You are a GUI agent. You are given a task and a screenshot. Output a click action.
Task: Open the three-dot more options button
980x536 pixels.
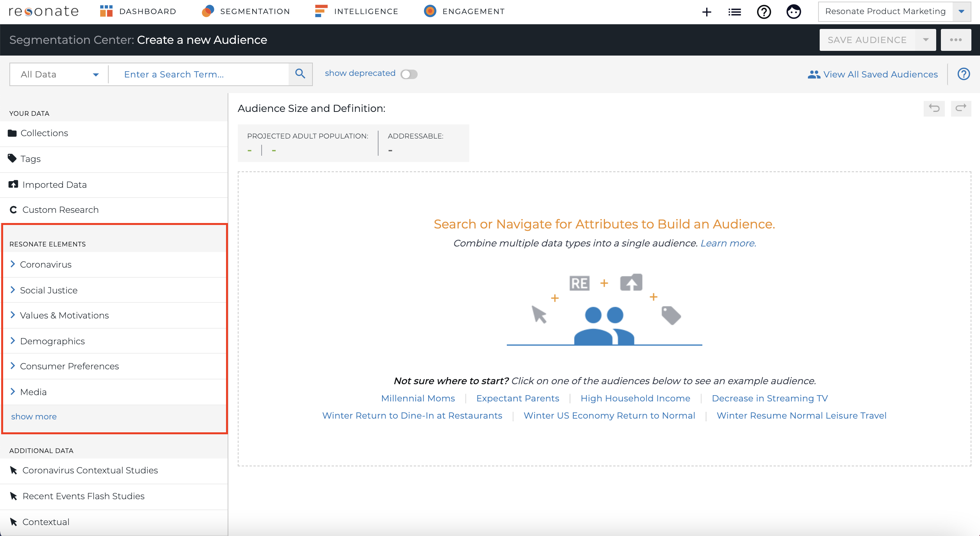(956, 40)
